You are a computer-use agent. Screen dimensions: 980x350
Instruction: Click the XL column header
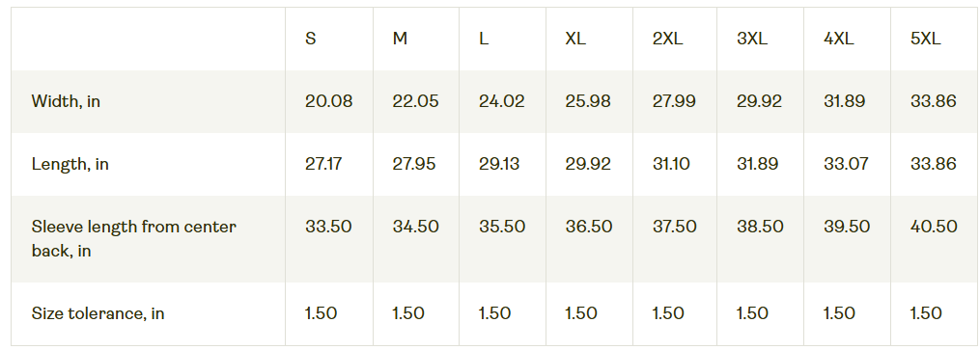click(575, 39)
